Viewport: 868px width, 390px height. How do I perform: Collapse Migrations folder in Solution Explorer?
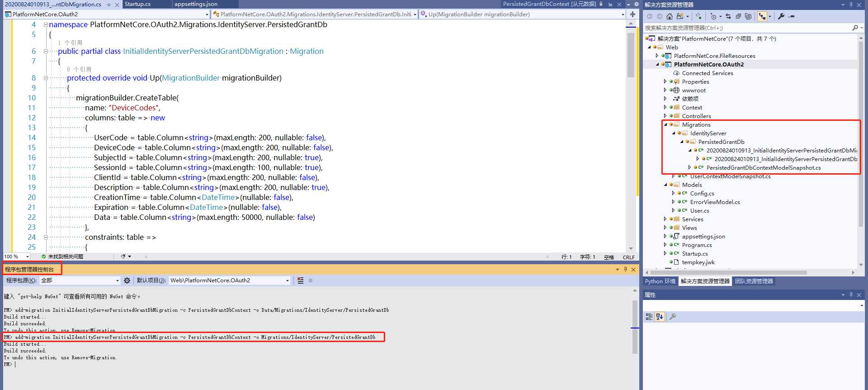point(665,125)
